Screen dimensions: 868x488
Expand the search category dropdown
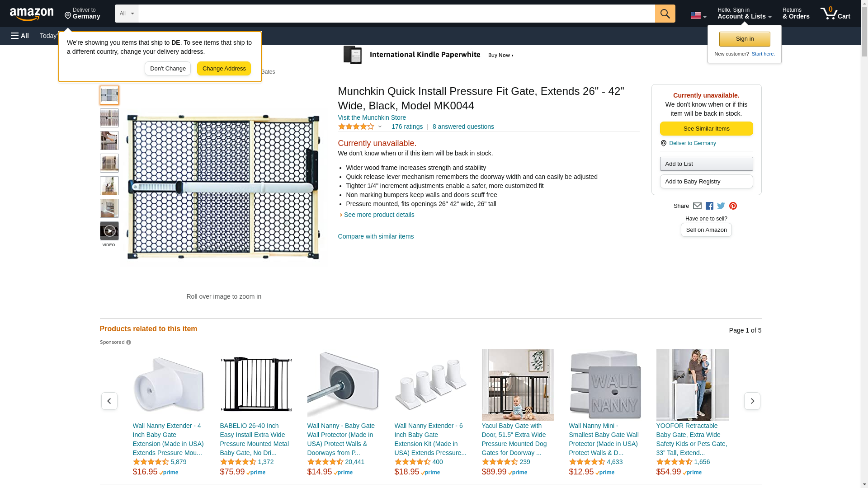(x=126, y=14)
